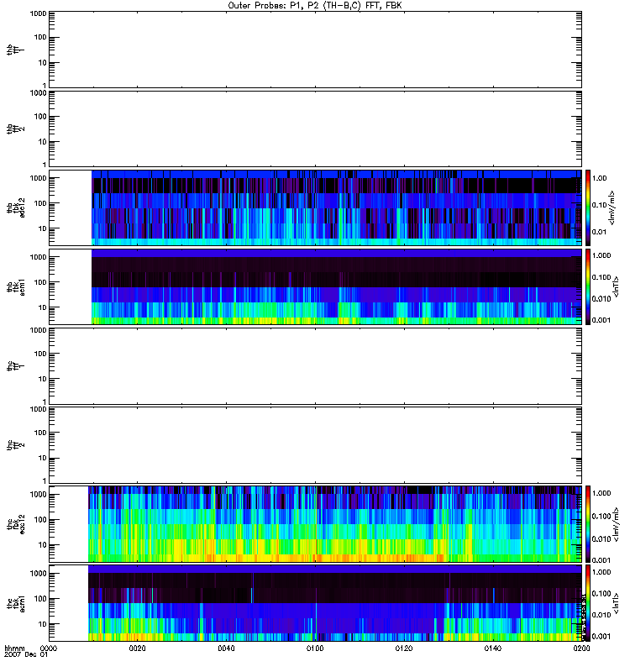630x672 pixels.
Task: Click the thc fbk edc12 spectrogram panel
Action: 316,523
